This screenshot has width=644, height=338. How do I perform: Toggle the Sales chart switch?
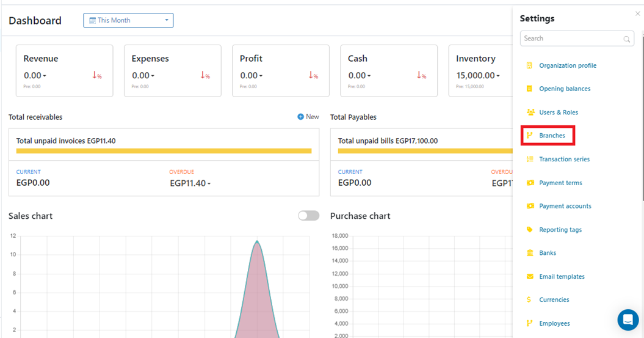click(308, 216)
